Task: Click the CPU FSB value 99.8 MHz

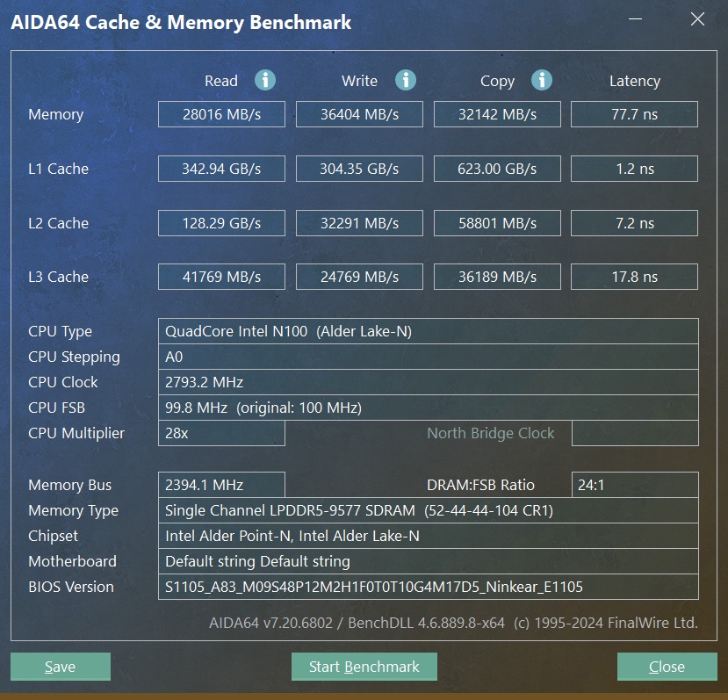Action: pyautogui.click(x=429, y=408)
